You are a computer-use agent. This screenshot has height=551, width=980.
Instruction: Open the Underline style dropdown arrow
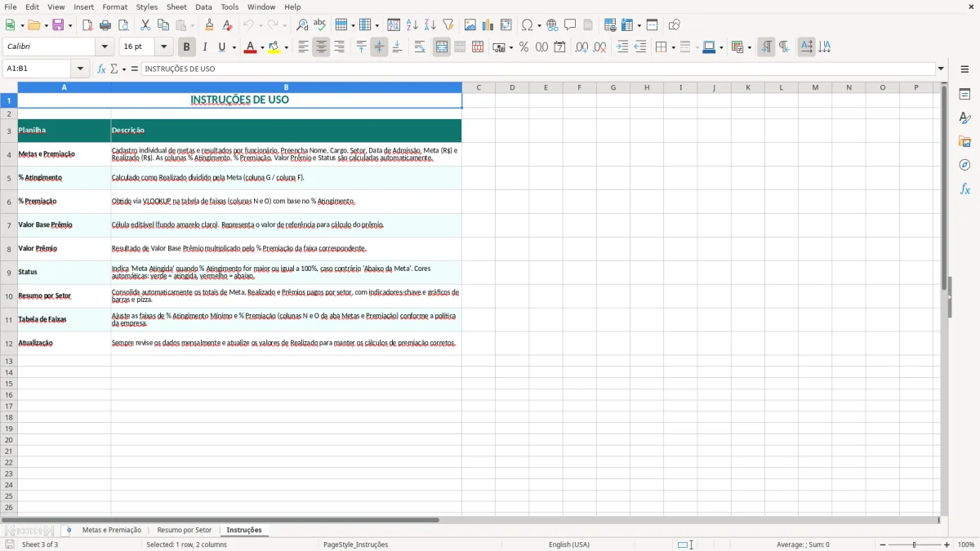234,47
